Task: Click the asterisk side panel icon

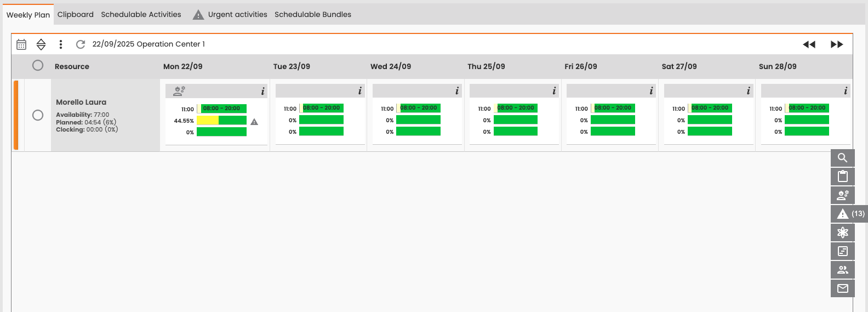Action: click(x=843, y=232)
